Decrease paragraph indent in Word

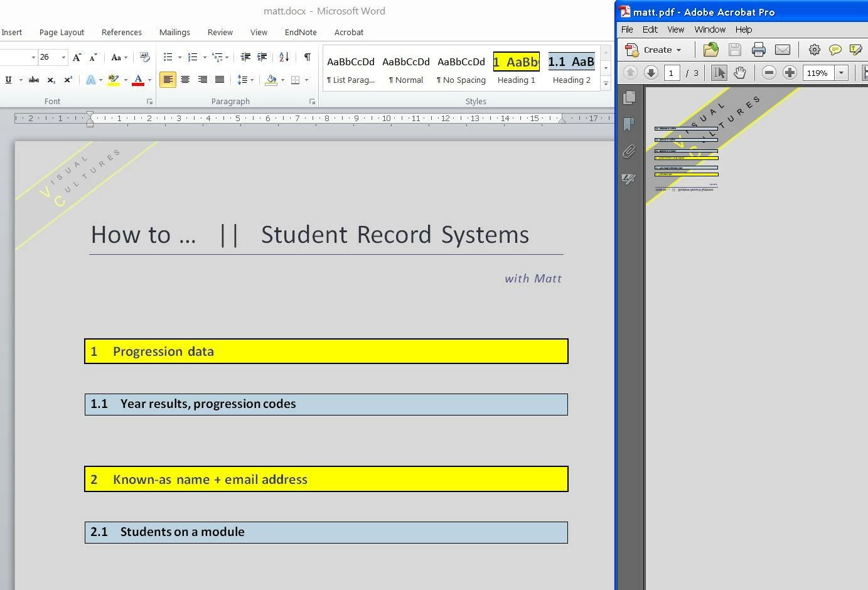246,57
